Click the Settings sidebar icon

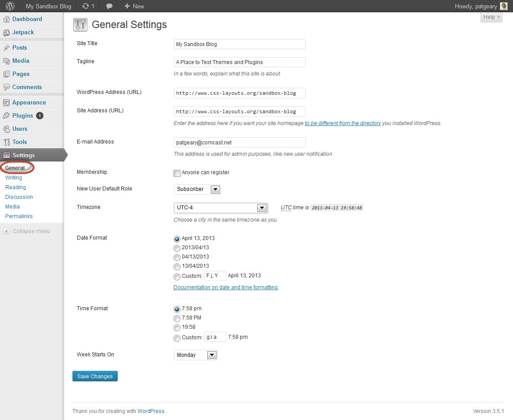7,155
